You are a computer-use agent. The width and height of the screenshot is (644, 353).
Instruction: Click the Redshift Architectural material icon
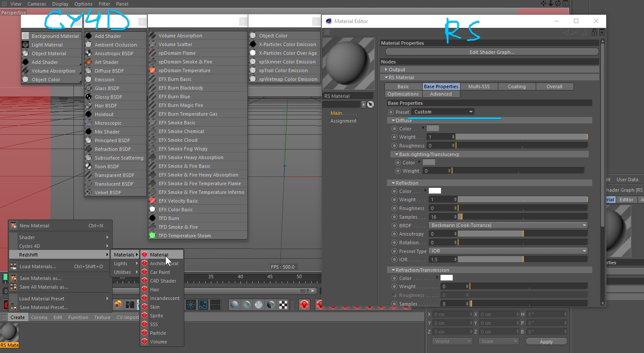(x=144, y=263)
